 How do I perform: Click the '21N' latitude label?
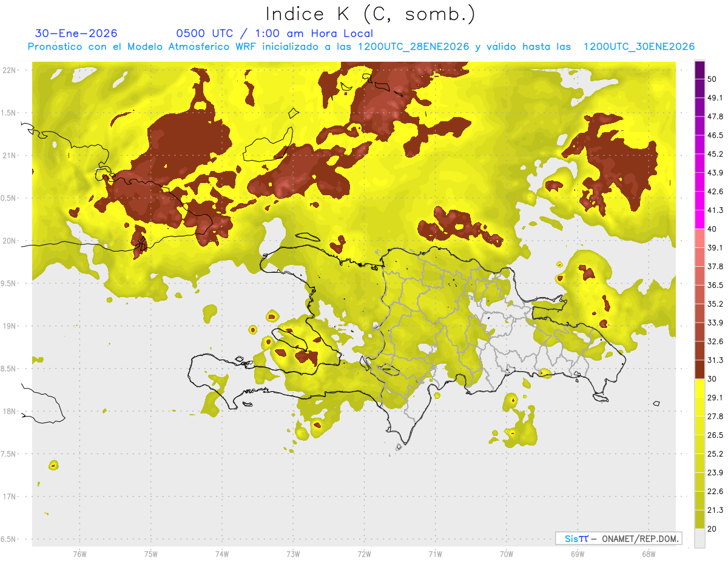[x=10, y=155]
